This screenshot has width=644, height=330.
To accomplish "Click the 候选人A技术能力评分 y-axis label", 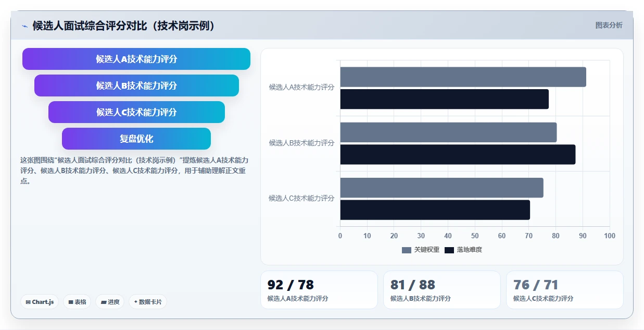I will (301, 88).
